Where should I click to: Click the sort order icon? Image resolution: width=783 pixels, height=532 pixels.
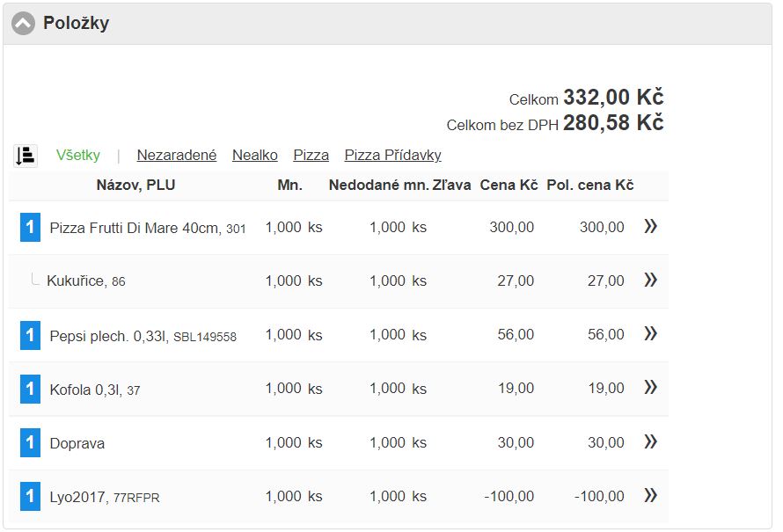point(26,156)
